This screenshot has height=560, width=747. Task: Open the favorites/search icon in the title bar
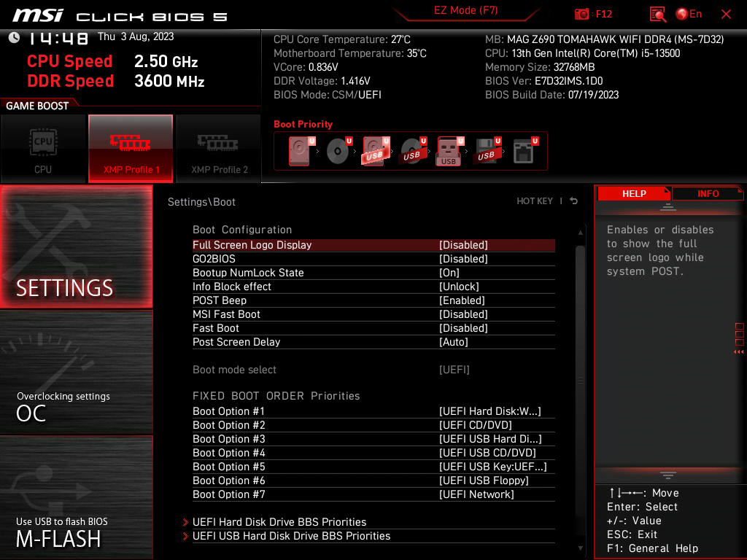657,14
